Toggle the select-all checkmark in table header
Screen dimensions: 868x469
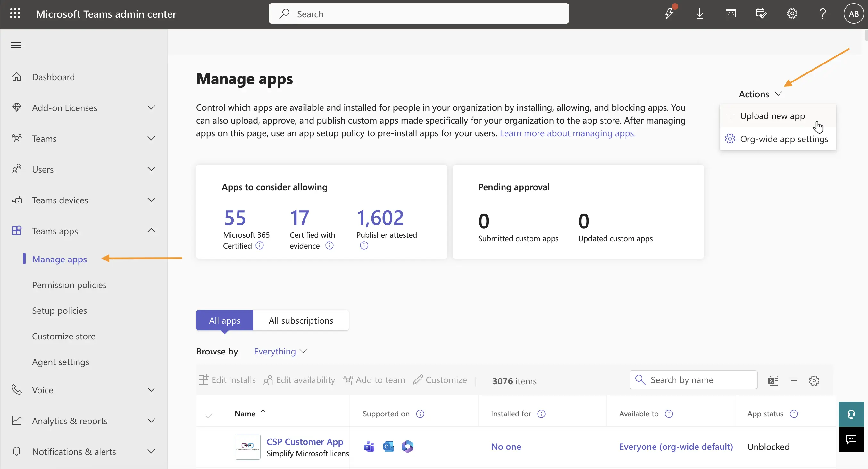click(x=209, y=415)
